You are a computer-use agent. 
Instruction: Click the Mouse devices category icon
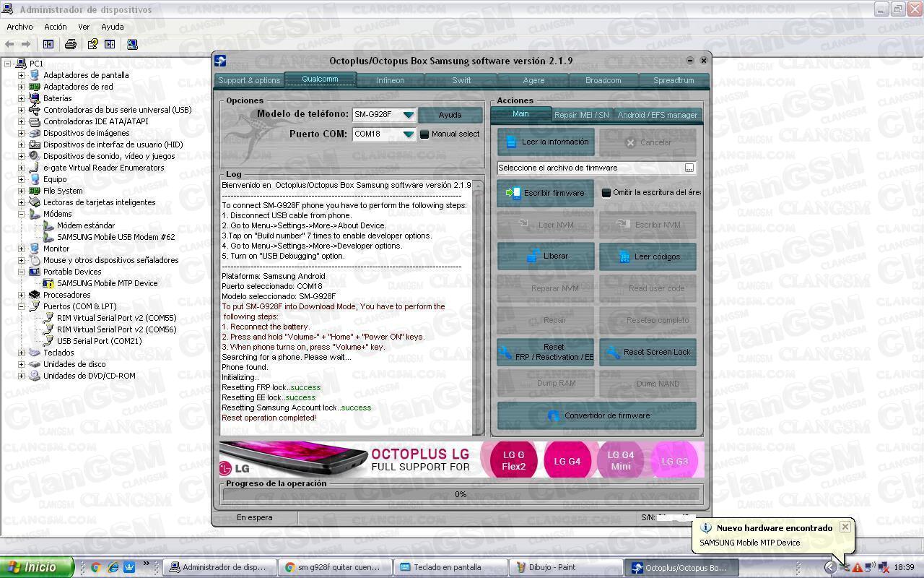[x=34, y=260]
